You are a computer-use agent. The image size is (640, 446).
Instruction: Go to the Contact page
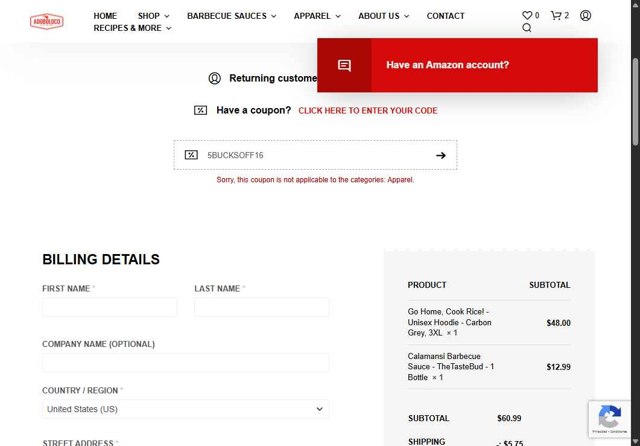(445, 16)
